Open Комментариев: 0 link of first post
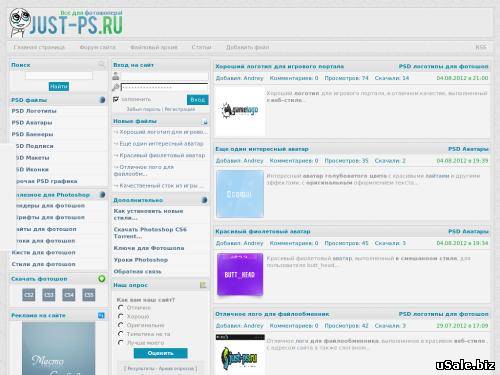 [x=294, y=78]
